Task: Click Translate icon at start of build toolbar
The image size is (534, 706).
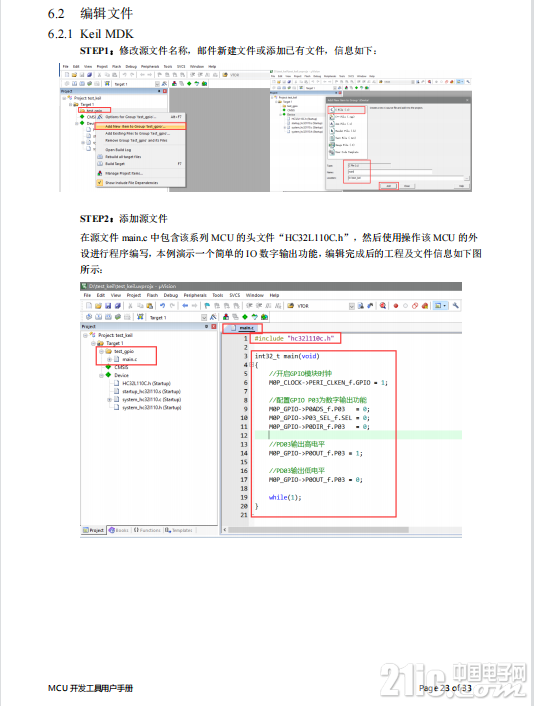Action: click(x=89, y=317)
